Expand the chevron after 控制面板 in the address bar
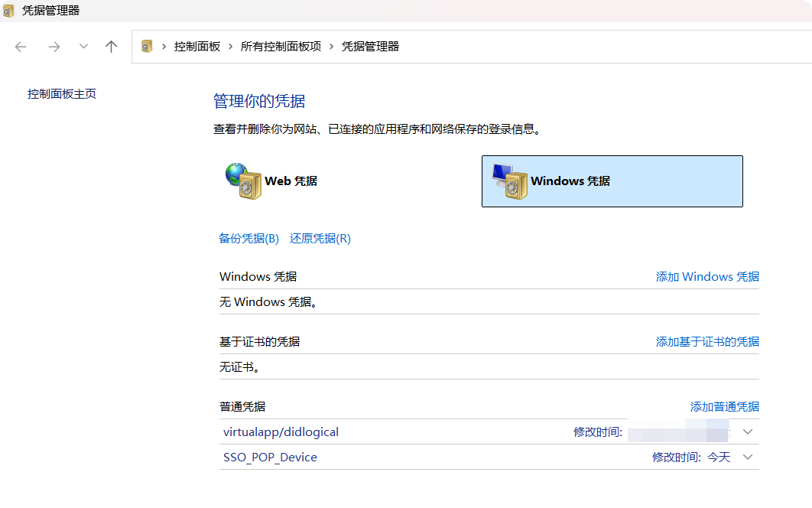Viewport: 812px width, 508px height. (x=230, y=46)
